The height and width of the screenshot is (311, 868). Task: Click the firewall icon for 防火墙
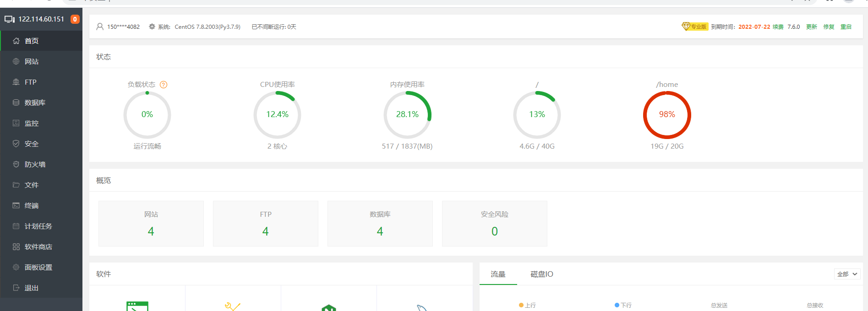(16, 164)
